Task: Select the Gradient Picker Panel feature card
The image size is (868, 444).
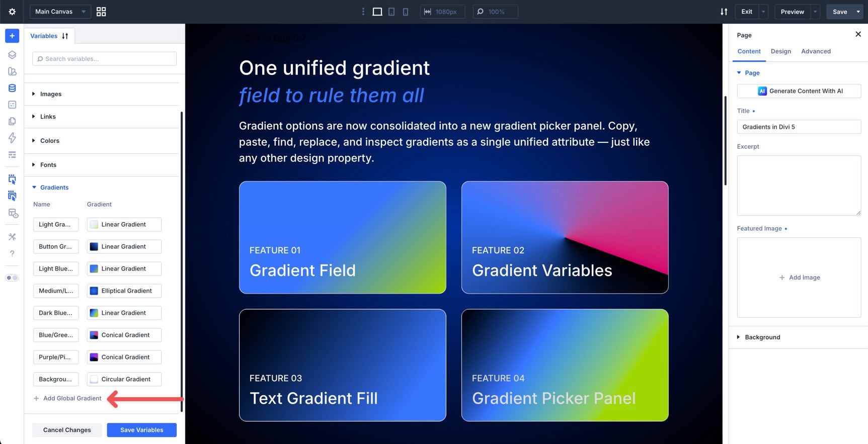Action: [565, 365]
